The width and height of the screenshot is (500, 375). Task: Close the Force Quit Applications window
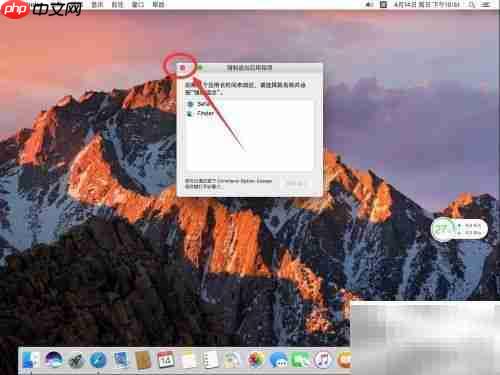tap(182, 68)
